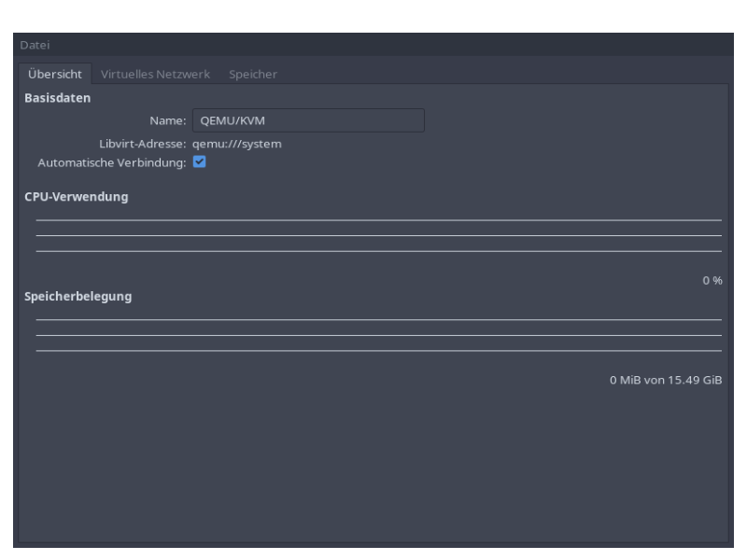Click the Basisdaten section heading
Viewport: 747px width, 560px height.
[57, 98]
